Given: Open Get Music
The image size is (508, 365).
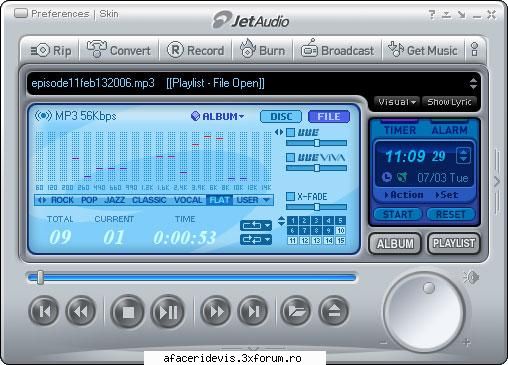Looking at the screenshot, I should tap(423, 50).
